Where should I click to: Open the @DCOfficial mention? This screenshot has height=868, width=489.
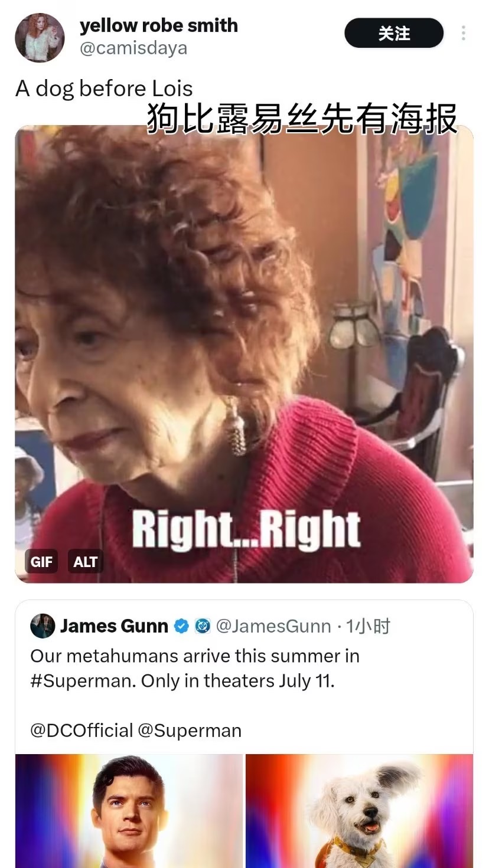81,731
